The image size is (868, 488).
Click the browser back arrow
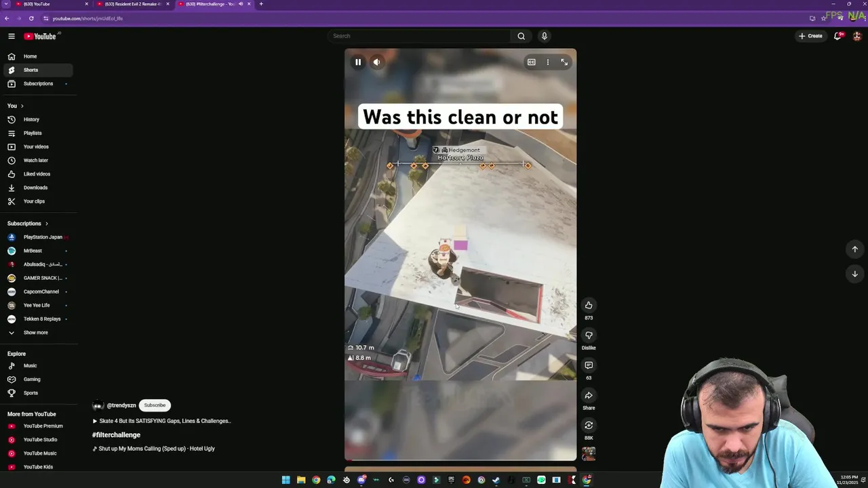click(7, 18)
